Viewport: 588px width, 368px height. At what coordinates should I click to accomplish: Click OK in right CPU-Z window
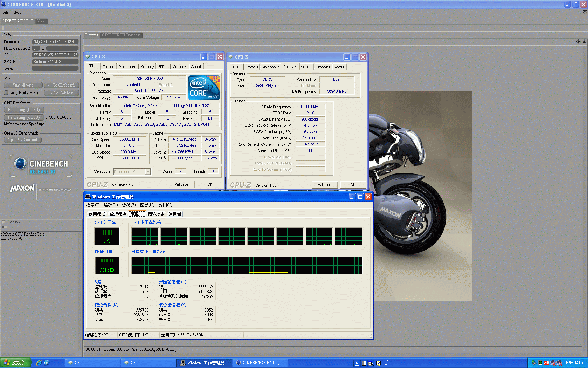(353, 185)
